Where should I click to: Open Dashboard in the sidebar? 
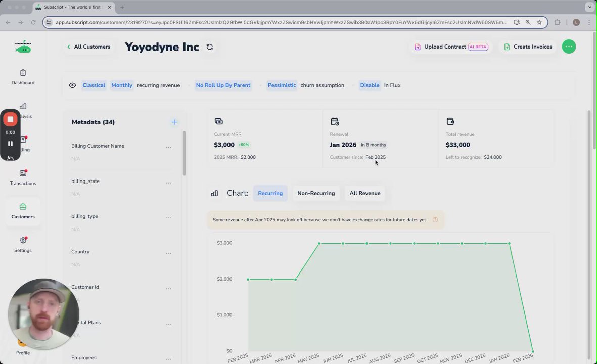pos(23,77)
